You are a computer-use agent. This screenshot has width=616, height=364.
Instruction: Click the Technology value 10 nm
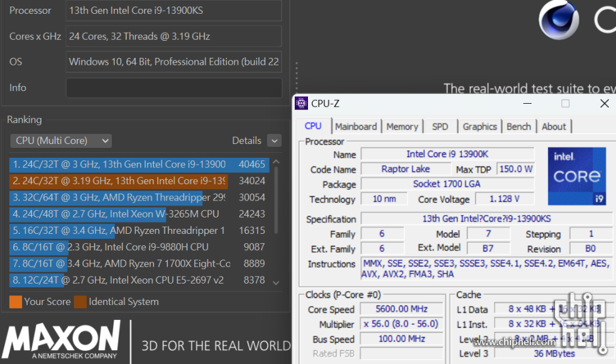(384, 199)
